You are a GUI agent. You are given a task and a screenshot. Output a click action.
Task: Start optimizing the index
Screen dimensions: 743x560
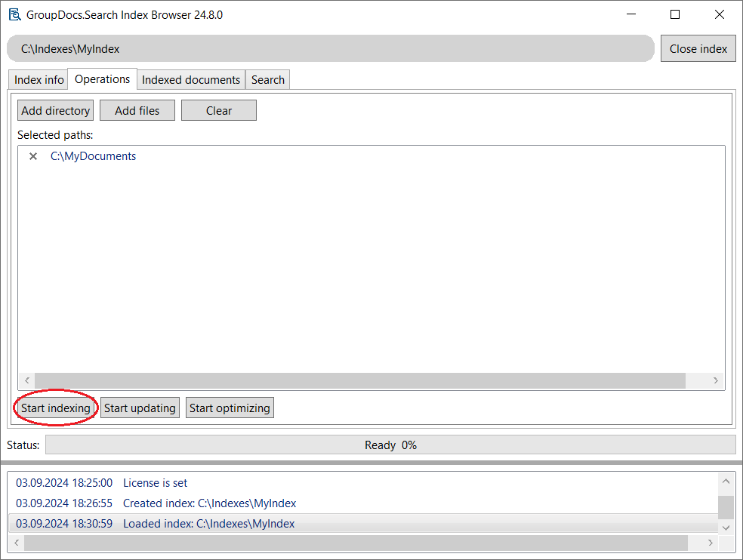click(x=230, y=408)
